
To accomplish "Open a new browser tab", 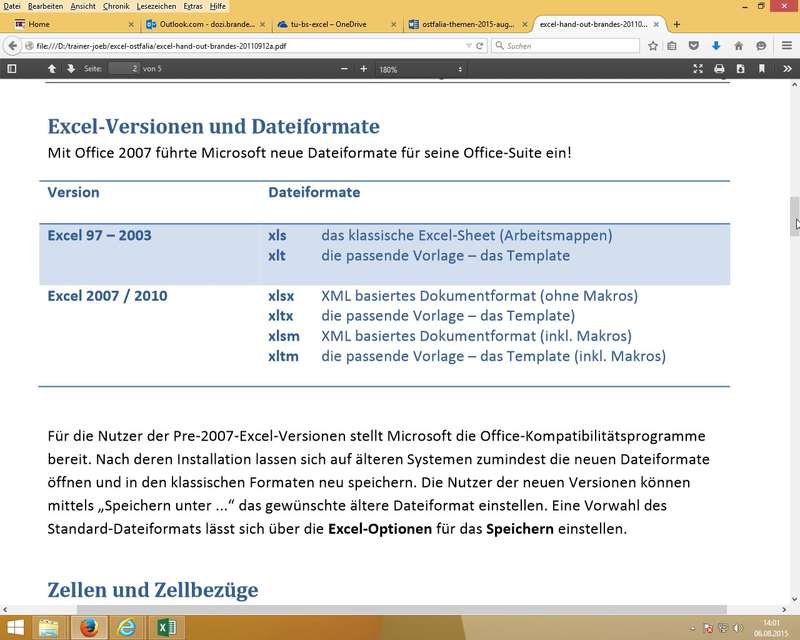I will (677, 24).
